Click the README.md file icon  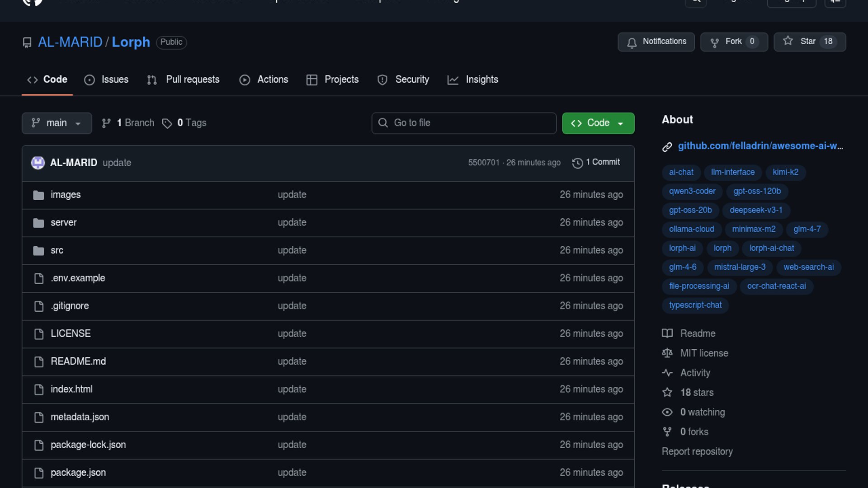(x=39, y=362)
